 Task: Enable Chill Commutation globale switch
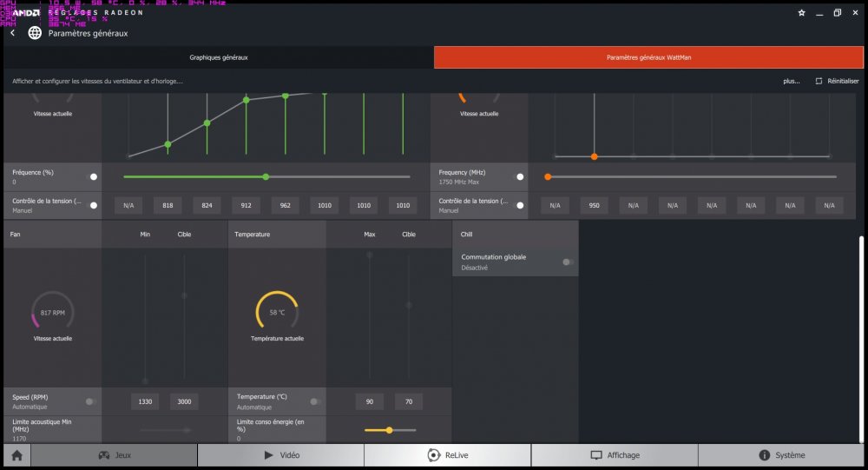568,261
